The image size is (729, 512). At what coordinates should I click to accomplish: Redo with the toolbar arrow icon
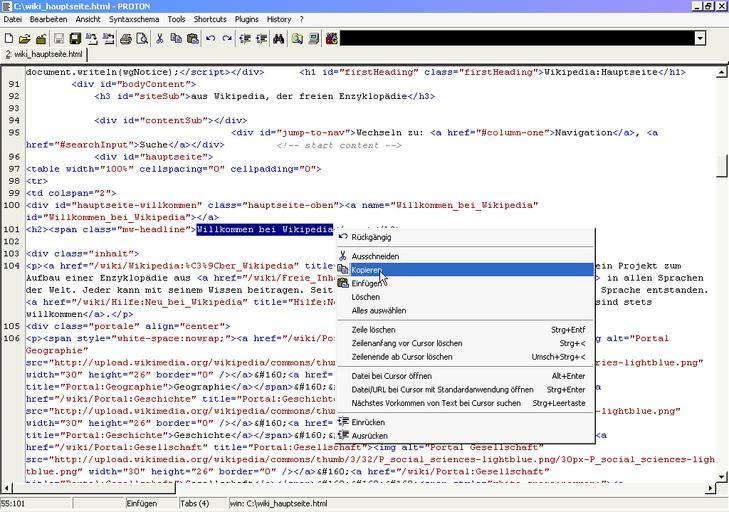coord(226,39)
